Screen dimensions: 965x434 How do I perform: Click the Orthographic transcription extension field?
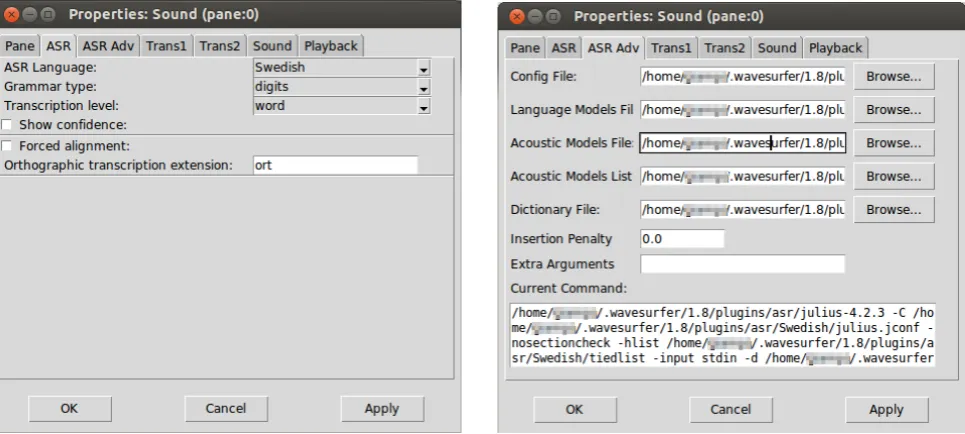[335, 166]
